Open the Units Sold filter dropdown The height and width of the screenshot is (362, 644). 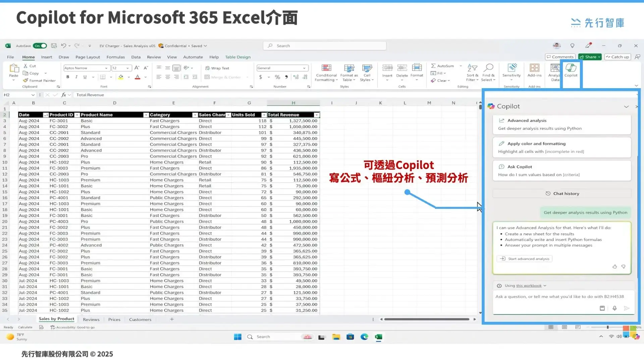click(x=264, y=115)
